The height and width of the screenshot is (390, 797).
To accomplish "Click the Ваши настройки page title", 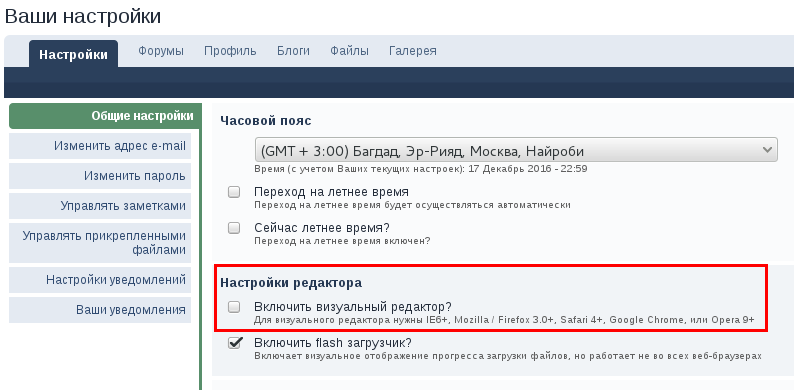I will click(x=83, y=16).
